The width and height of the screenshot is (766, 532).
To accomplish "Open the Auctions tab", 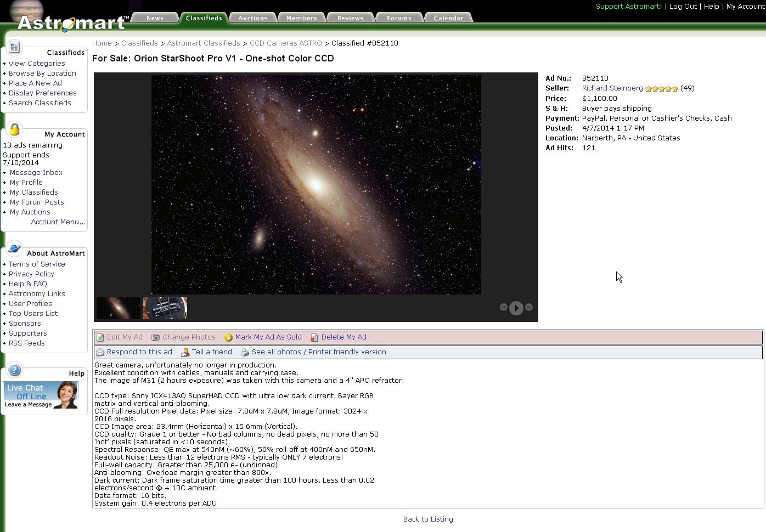I will click(x=252, y=18).
